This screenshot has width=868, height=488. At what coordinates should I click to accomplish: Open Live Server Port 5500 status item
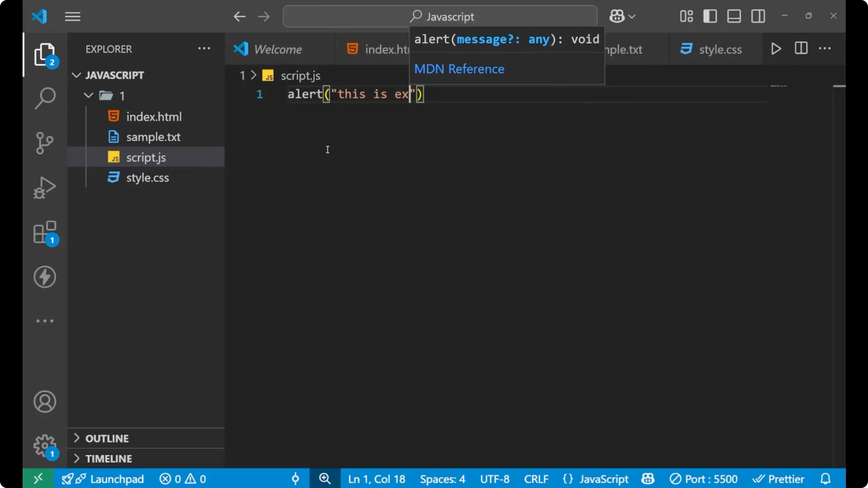click(x=704, y=479)
